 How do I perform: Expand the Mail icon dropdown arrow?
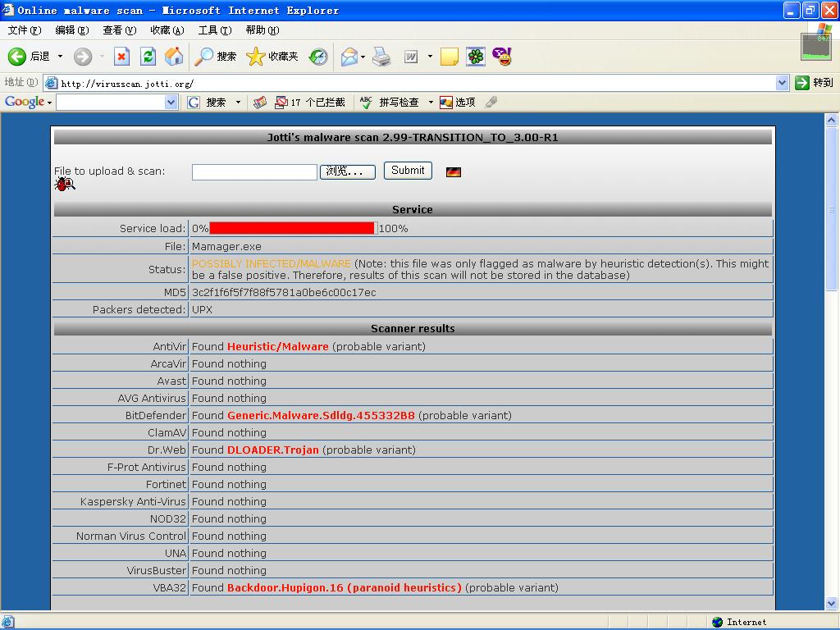363,57
